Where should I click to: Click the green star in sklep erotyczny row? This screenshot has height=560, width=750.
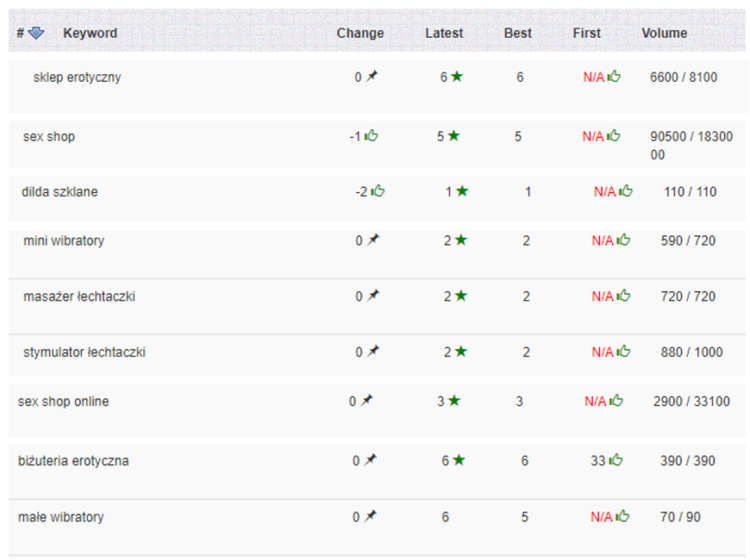click(457, 76)
